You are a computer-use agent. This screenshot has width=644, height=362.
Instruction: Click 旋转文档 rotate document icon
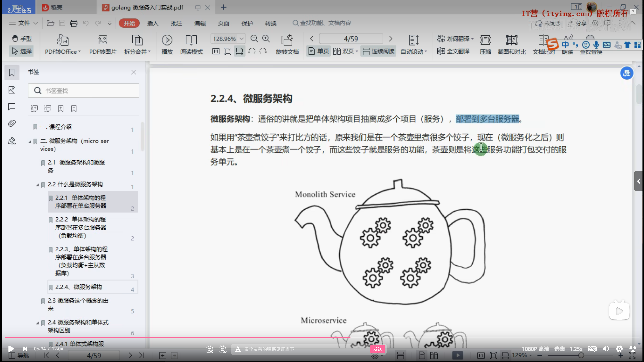pyautogui.click(x=287, y=45)
